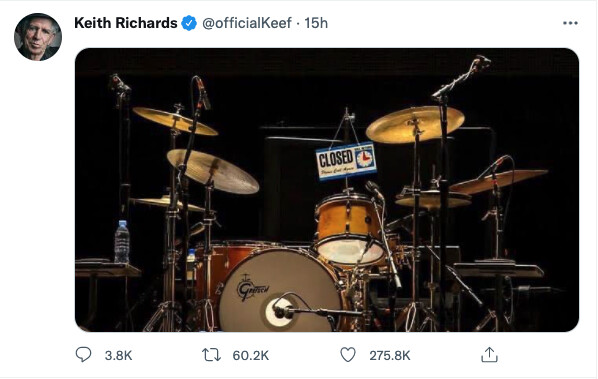Click the top-left cymbal in the photo
This screenshot has width=598, height=379.
tap(175, 121)
